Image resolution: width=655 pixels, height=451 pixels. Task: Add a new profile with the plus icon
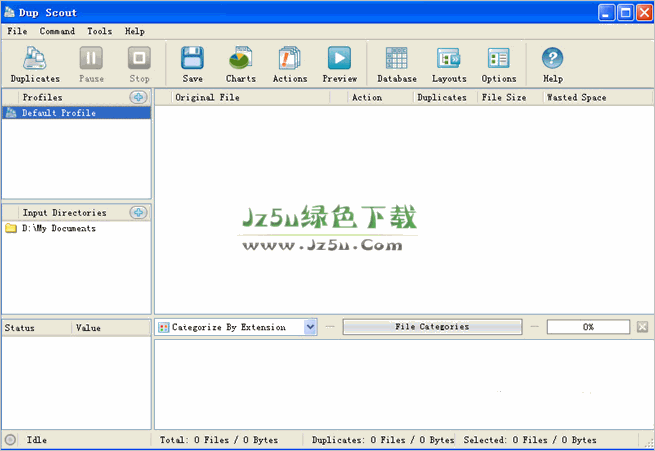point(138,97)
